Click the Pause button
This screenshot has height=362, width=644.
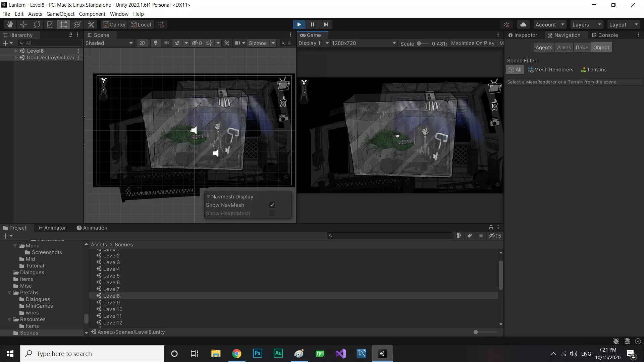(x=312, y=24)
